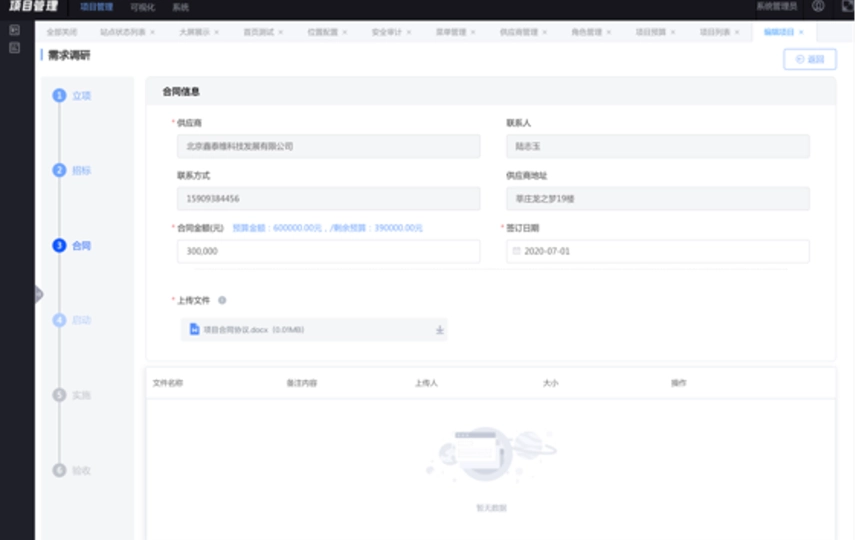Select step 3 合同 circle
The height and width of the screenshot is (540, 856).
[x=59, y=246]
